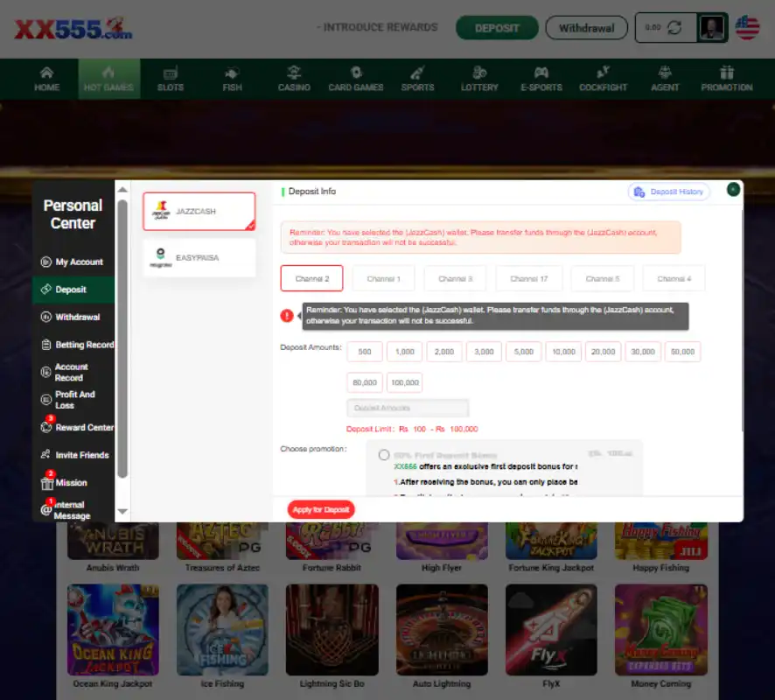Go to COCKFIGHT category

click(x=603, y=79)
